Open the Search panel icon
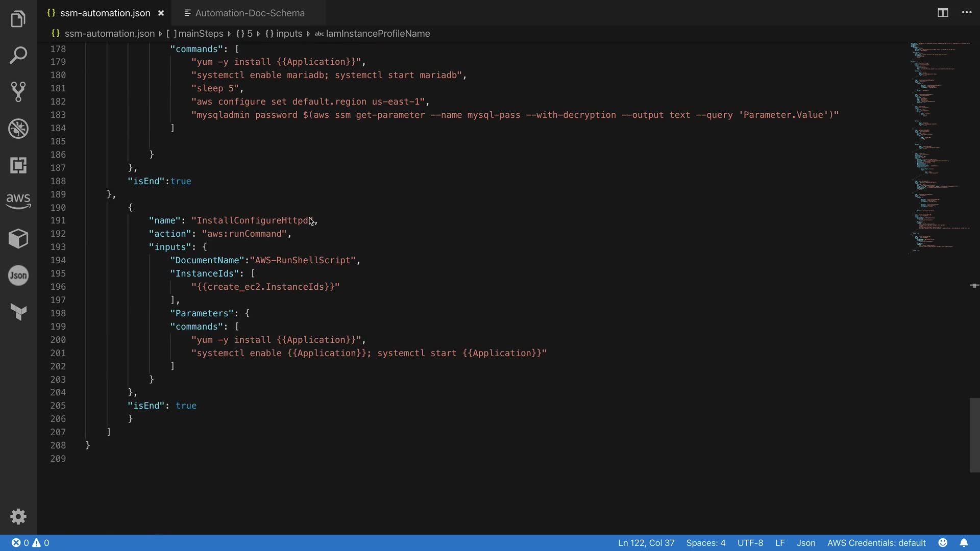 point(18,55)
